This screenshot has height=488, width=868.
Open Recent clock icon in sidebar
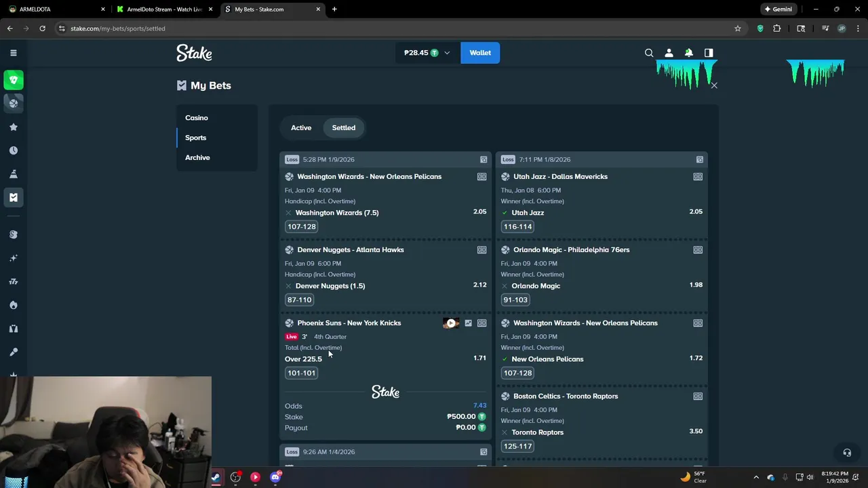[x=13, y=150]
